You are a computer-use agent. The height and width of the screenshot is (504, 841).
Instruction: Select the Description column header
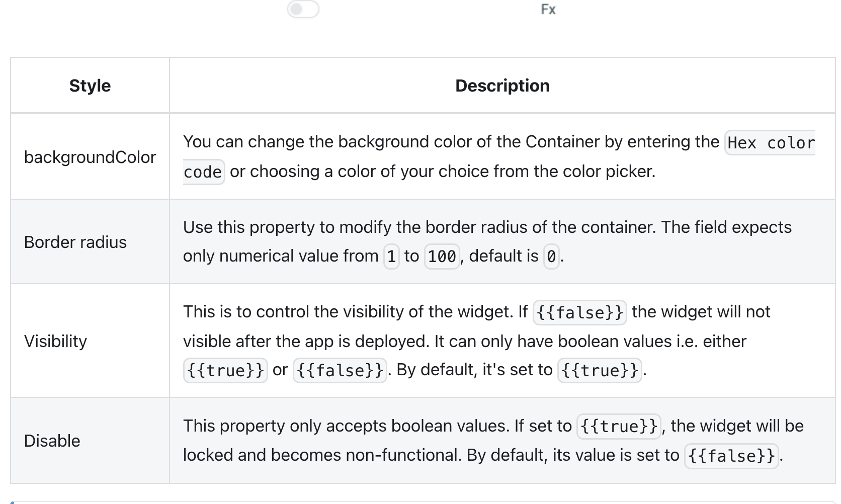pos(502,85)
